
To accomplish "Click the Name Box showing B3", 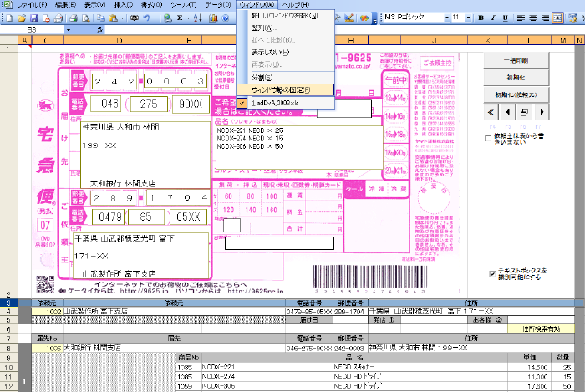I will 32,30.
